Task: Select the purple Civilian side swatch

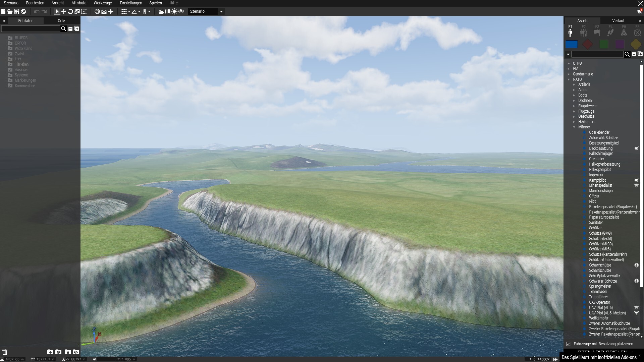Action: [x=620, y=44]
